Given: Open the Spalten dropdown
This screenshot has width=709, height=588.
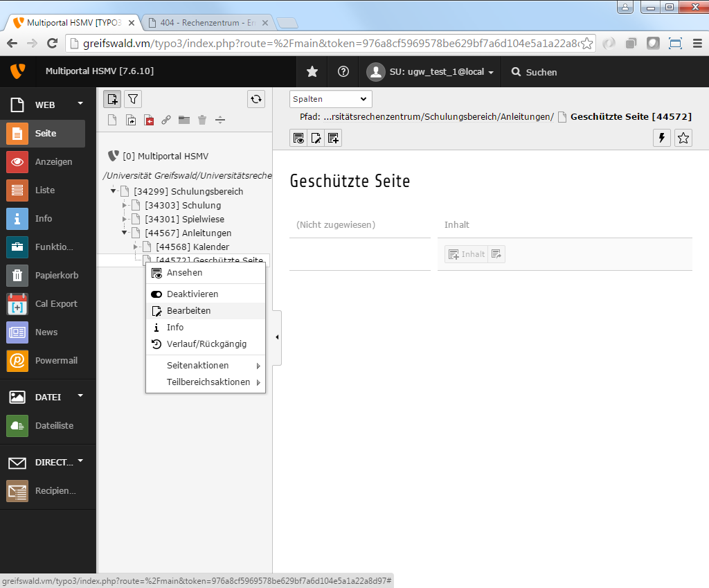Looking at the screenshot, I should pyautogui.click(x=330, y=99).
